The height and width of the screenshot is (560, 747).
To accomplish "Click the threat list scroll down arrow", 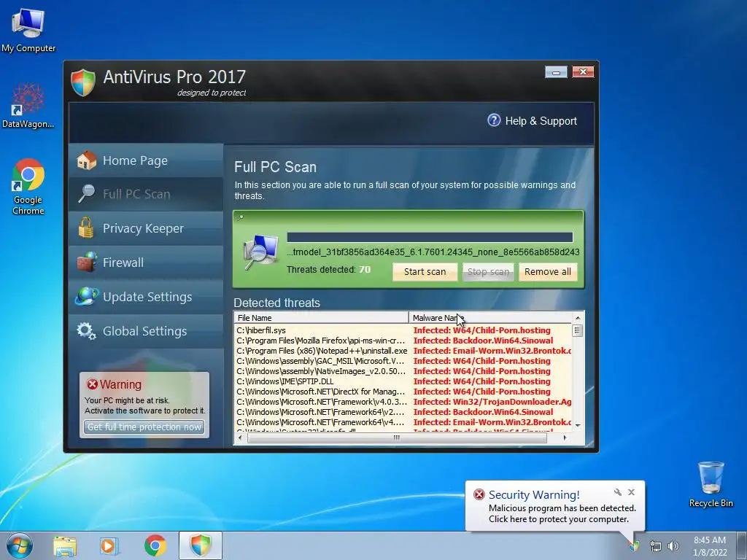I will point(578,425).
